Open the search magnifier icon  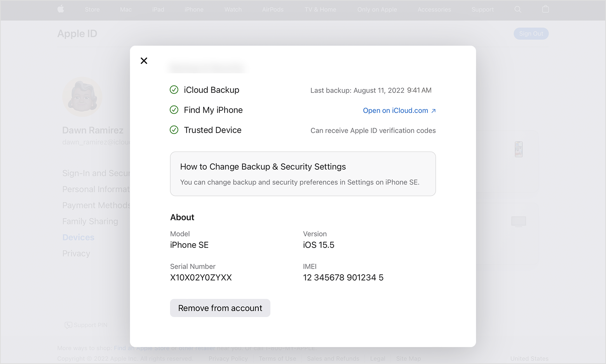click(518, 9)
